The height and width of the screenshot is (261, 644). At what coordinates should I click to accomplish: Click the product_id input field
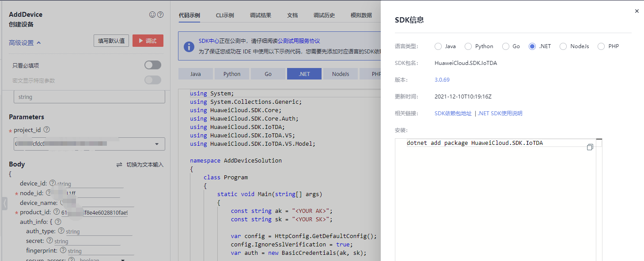[x=94, y=212]
